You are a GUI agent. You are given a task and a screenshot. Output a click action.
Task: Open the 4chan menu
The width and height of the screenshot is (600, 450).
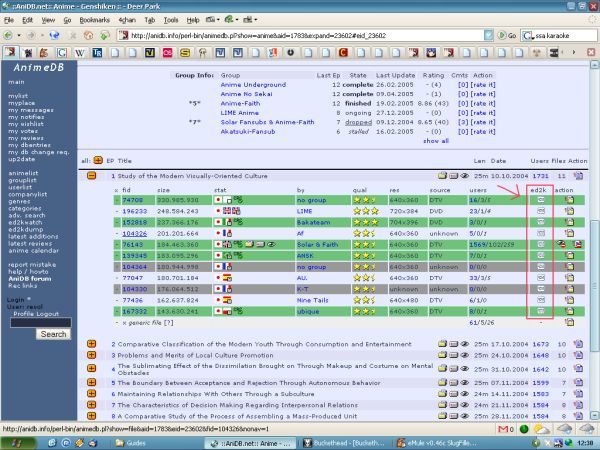coord(127,20)
